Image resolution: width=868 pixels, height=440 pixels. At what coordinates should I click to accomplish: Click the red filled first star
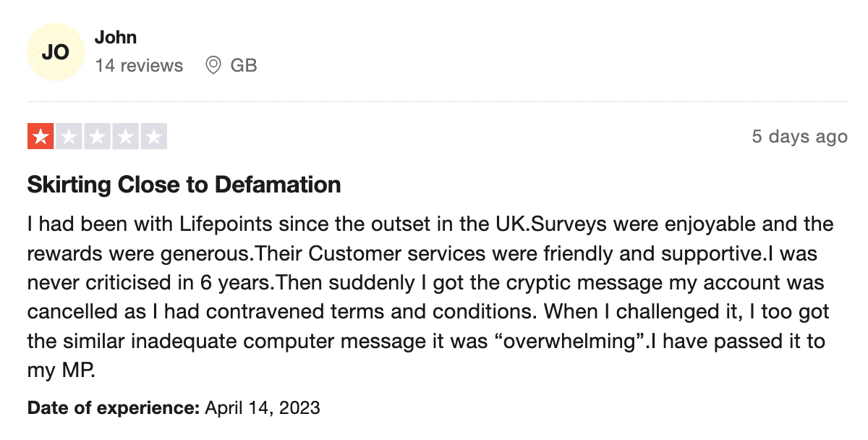(40, 136)
